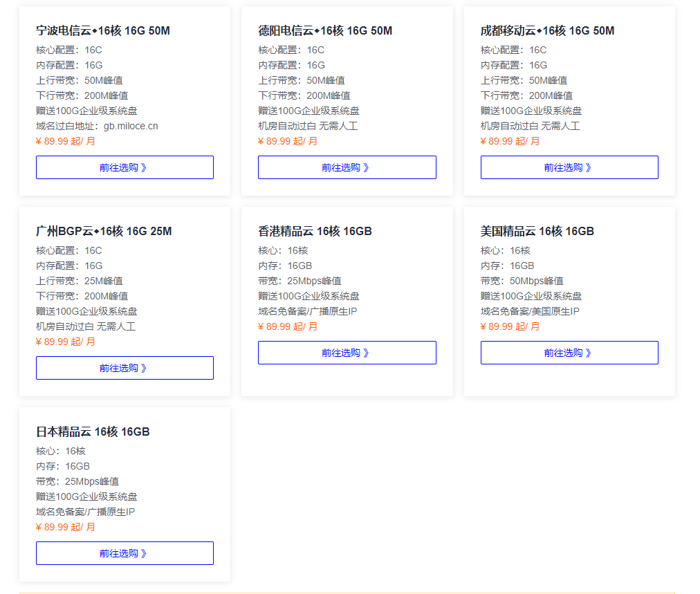
Task: Select the 宁波电信云 16核 16G 50M title
Action: tap(103, 30)
